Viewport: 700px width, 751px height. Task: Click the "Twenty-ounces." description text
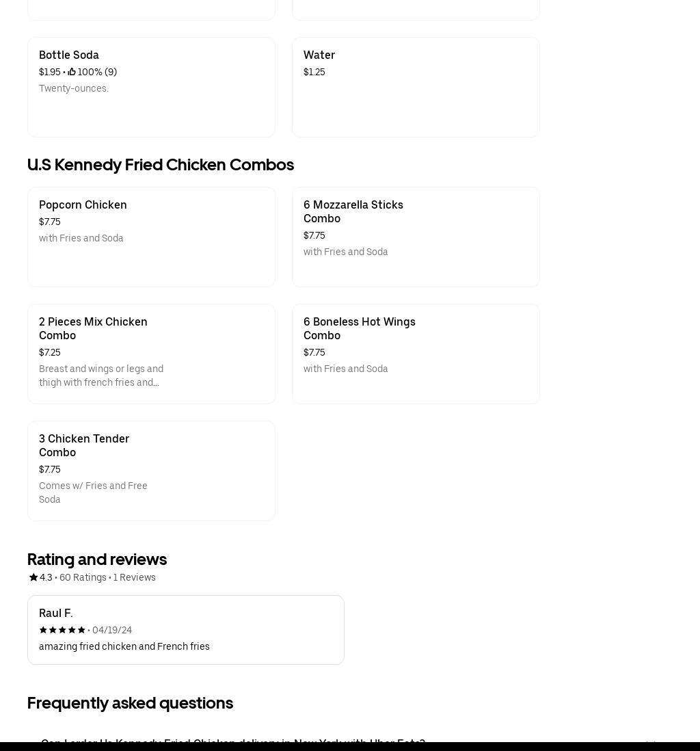click(x=74, y=88)
